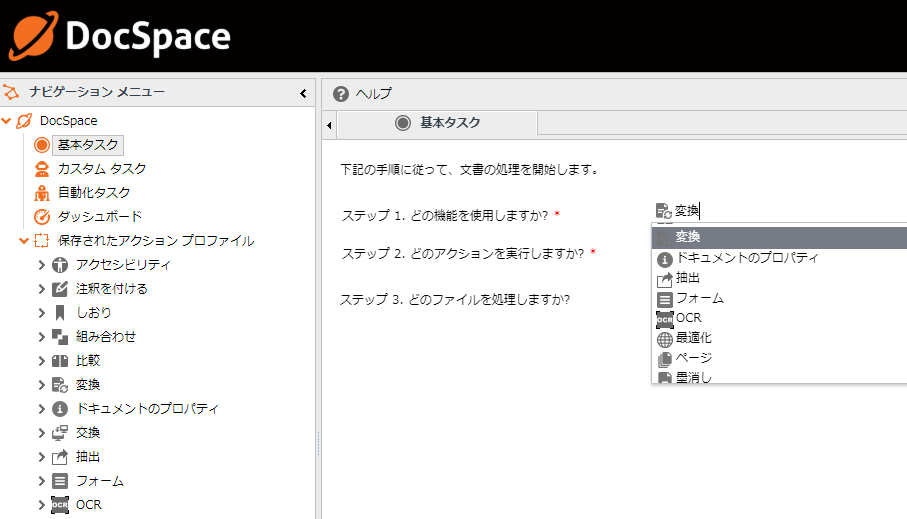
Task: Click the DocSpace planet logo
Action: (x=34, y=36)
